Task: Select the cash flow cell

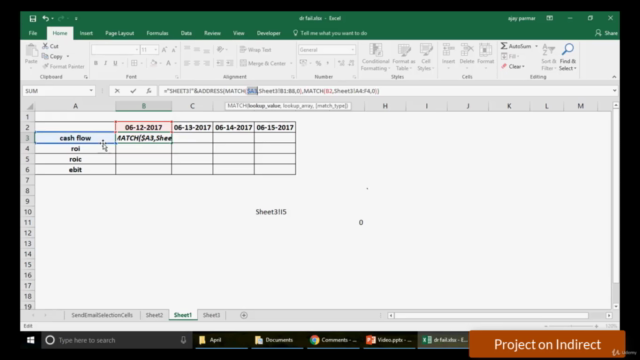Action: tap(75, 138)
